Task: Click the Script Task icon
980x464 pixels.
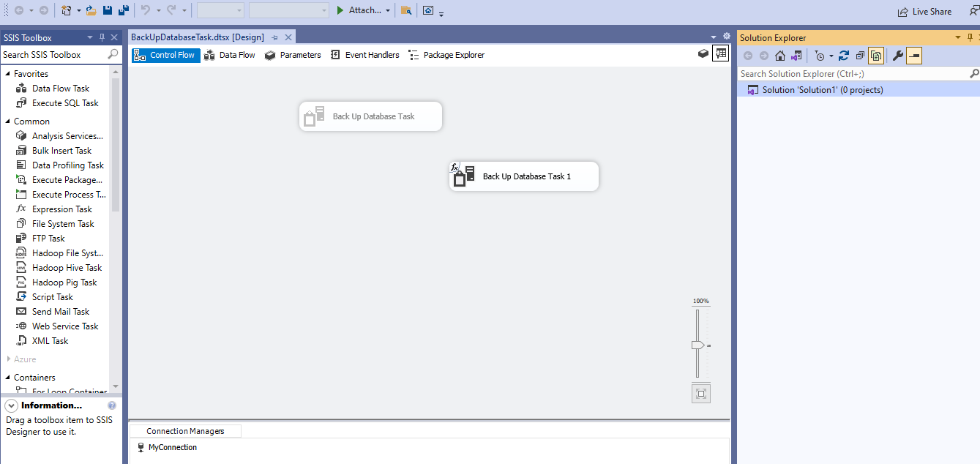Action: pos(21,297)
